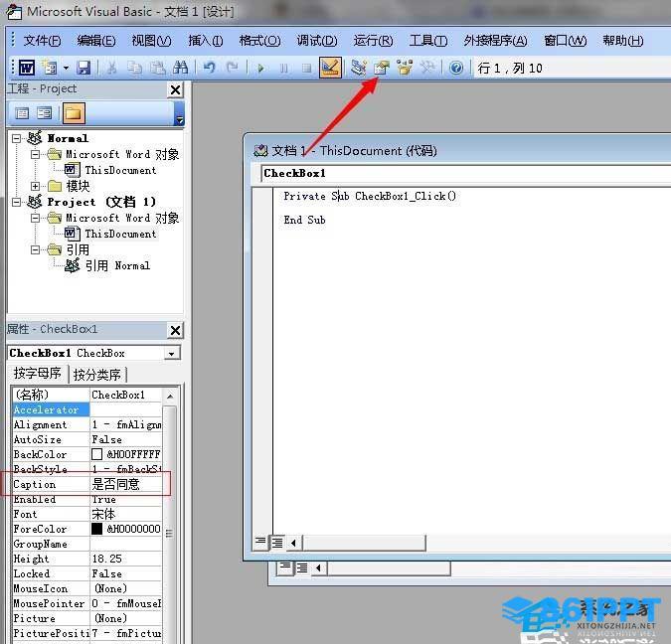Open Visual Basic help question icon
The image size is (671, 644).
coord(456,68)
